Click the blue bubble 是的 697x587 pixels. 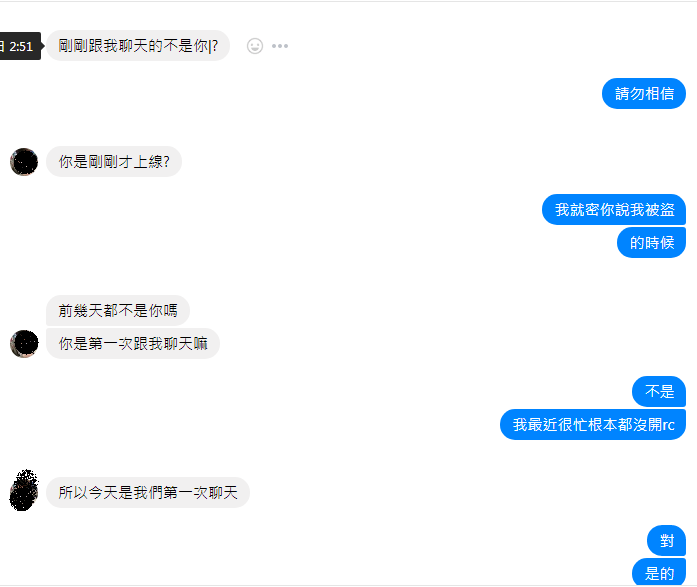(659, 572)
